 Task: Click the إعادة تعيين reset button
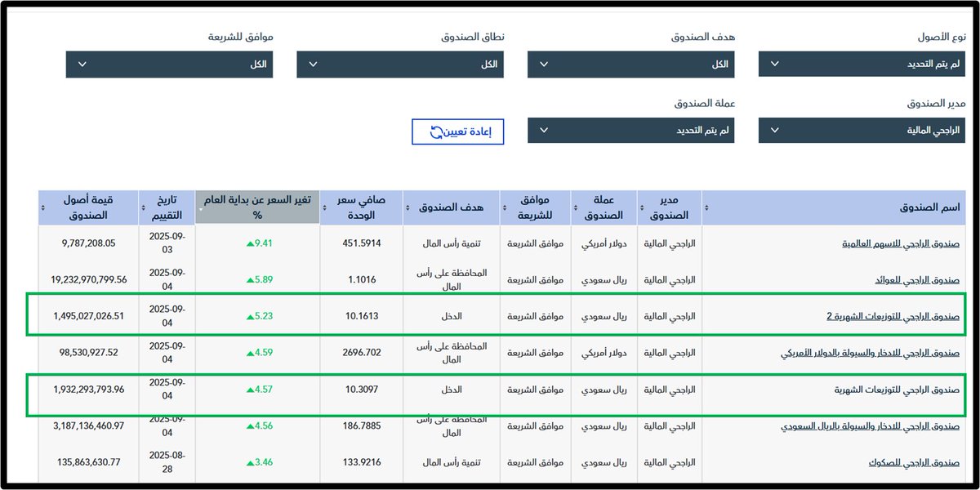tap(458, 131)
